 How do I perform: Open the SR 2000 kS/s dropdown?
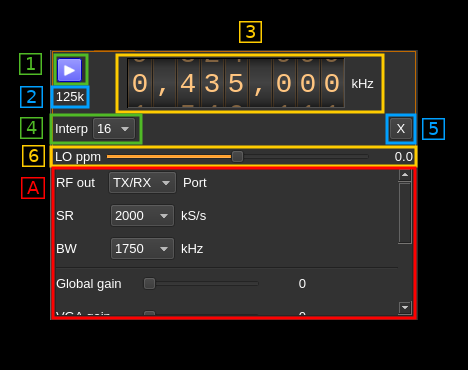tap(142, 216)
